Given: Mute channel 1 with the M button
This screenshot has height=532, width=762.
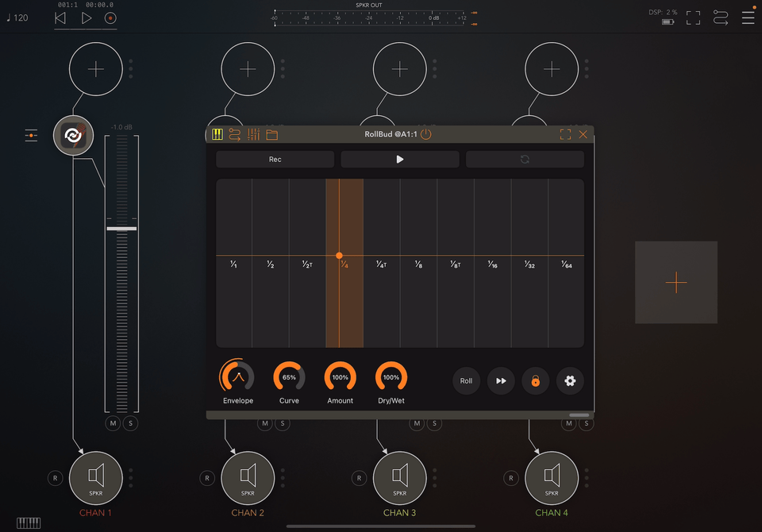Looking at the screenshot, I should pyautogui.click(x=113, y=424).
